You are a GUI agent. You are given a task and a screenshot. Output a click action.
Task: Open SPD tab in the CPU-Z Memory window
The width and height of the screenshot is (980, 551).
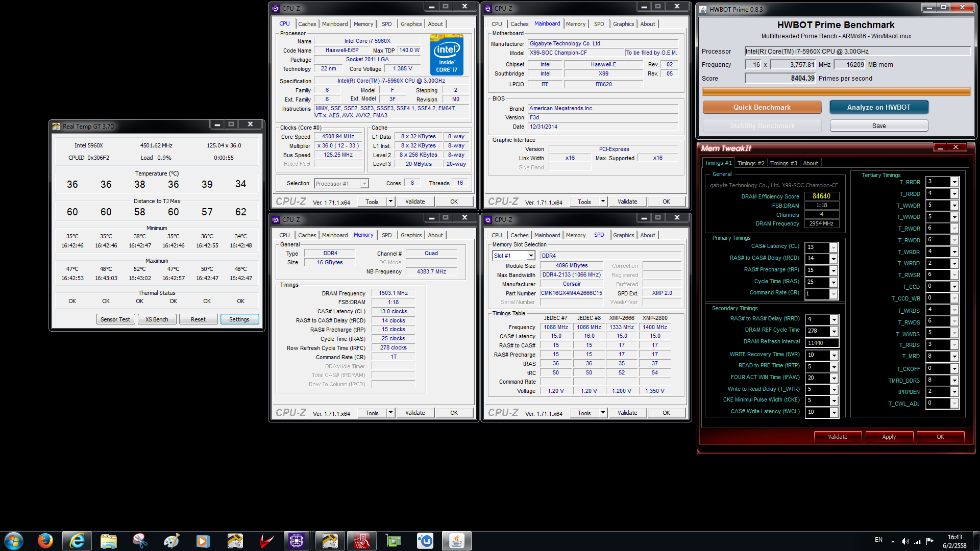point(387,235)
